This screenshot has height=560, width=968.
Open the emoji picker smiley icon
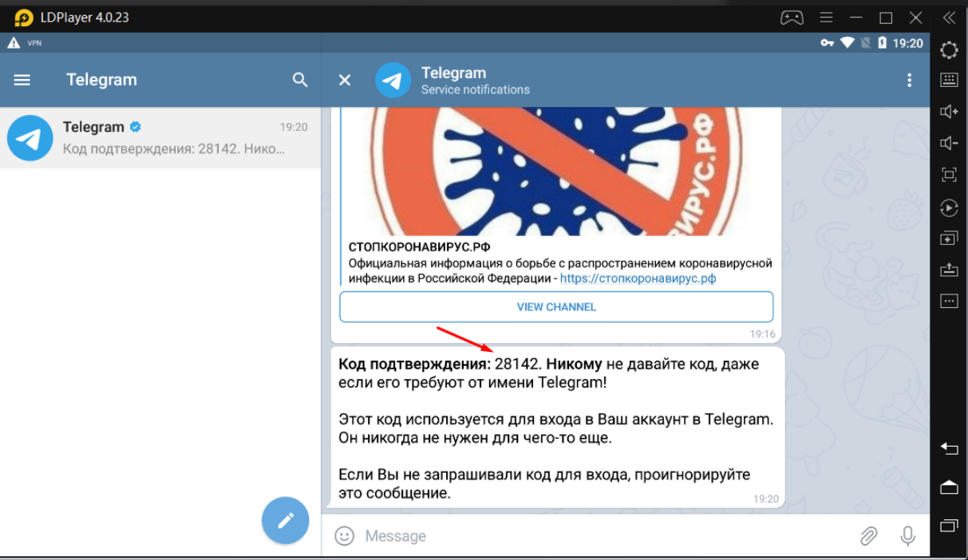coord(345,536)
